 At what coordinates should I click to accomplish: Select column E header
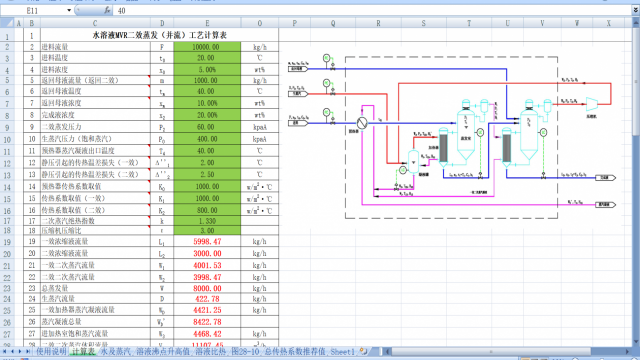click(x=207, y=23)
